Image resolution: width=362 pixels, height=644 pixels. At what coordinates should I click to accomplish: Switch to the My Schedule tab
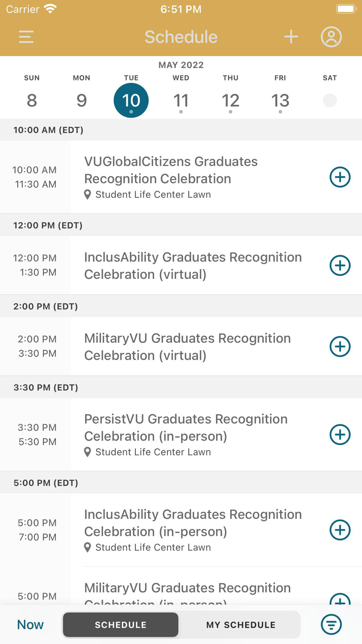[241, 625]
